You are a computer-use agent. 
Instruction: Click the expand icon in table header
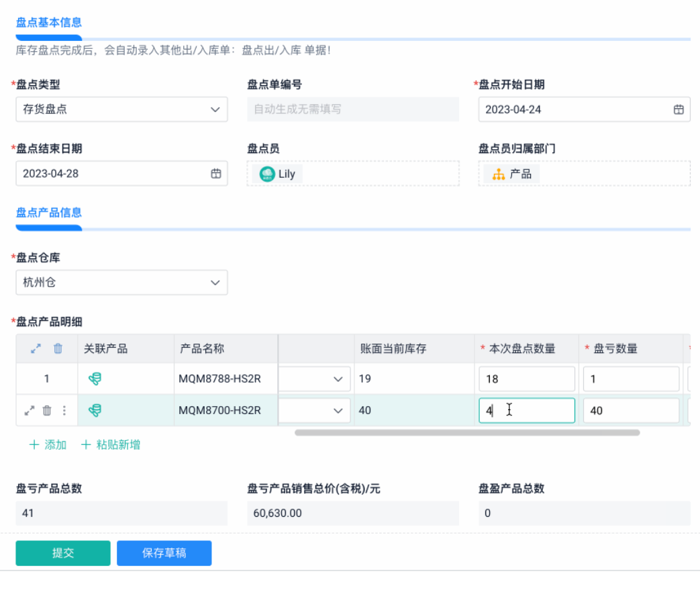click(x=36, y=349)
